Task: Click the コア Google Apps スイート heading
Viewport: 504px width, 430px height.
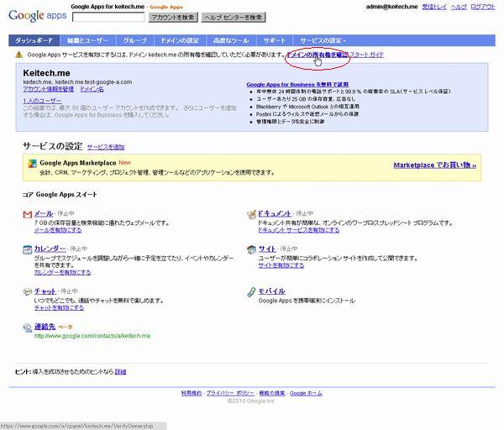Action: tap(60, 195)
